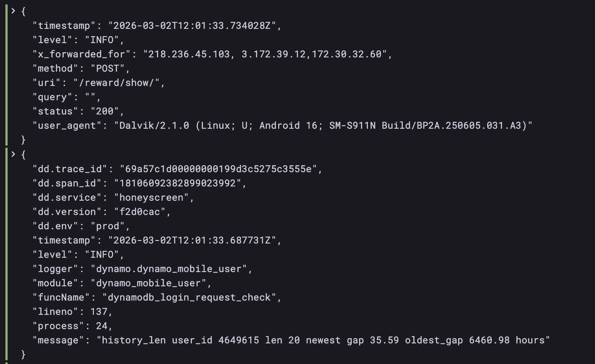Click the "module" key in second entry

click(55, 283)
